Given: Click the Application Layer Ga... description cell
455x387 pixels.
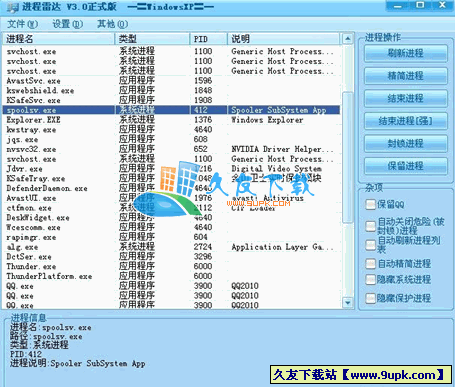Looking at the screenshot, I should coord(282,247).
